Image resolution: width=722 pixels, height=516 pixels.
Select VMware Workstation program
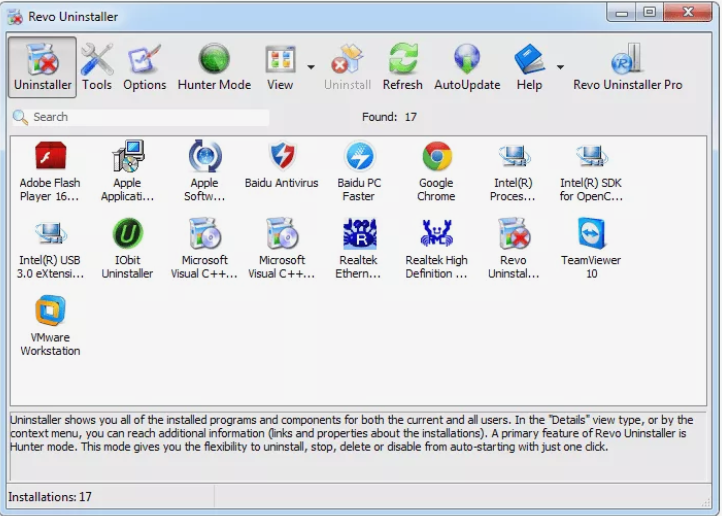(x=50, y=326)
